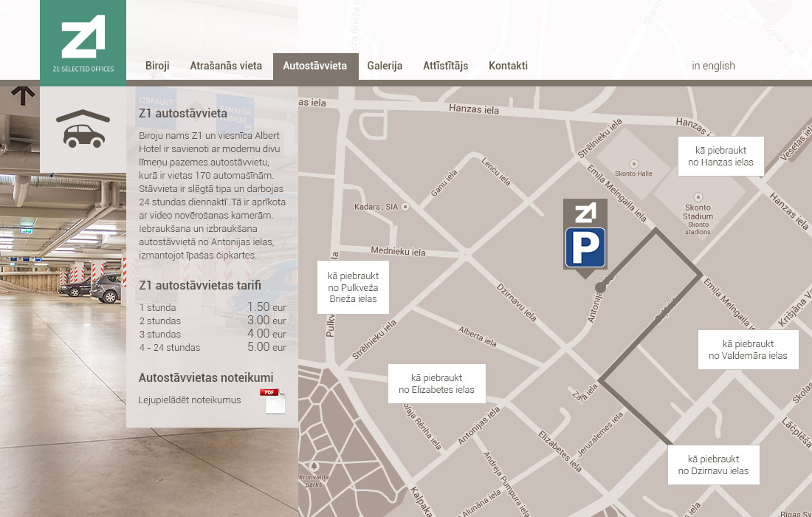
Task: Show route 'kā piebraukt no Pulkveža Brieža ielas'
Action: [x=353, y=287]
